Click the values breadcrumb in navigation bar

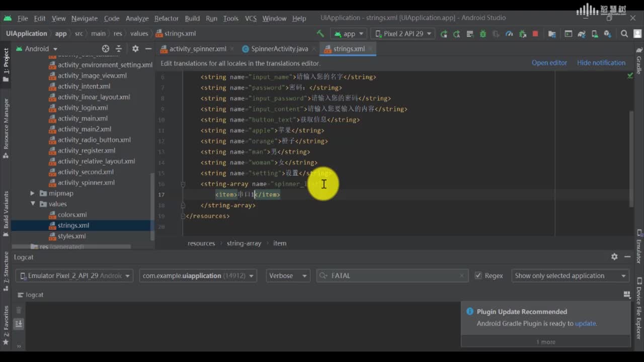tap(139, 34)
